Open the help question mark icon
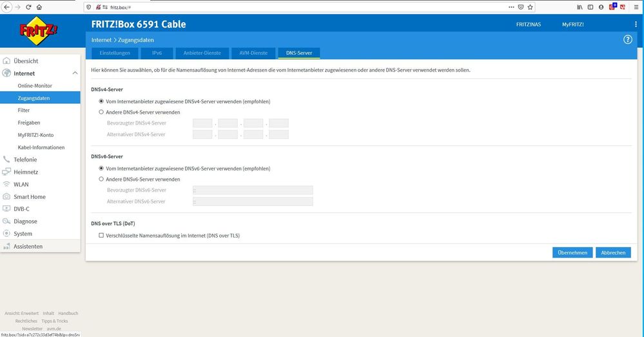 pyautogui.click(x=628, y=39)
